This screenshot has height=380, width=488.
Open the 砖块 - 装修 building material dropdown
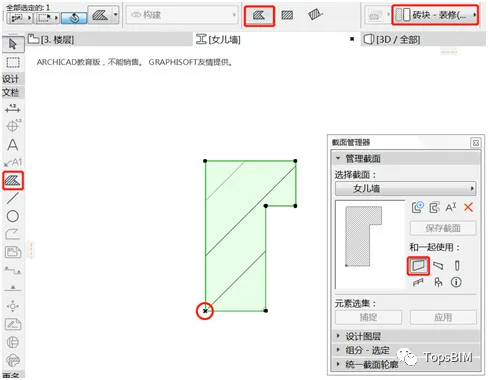(x=435, y=15)
